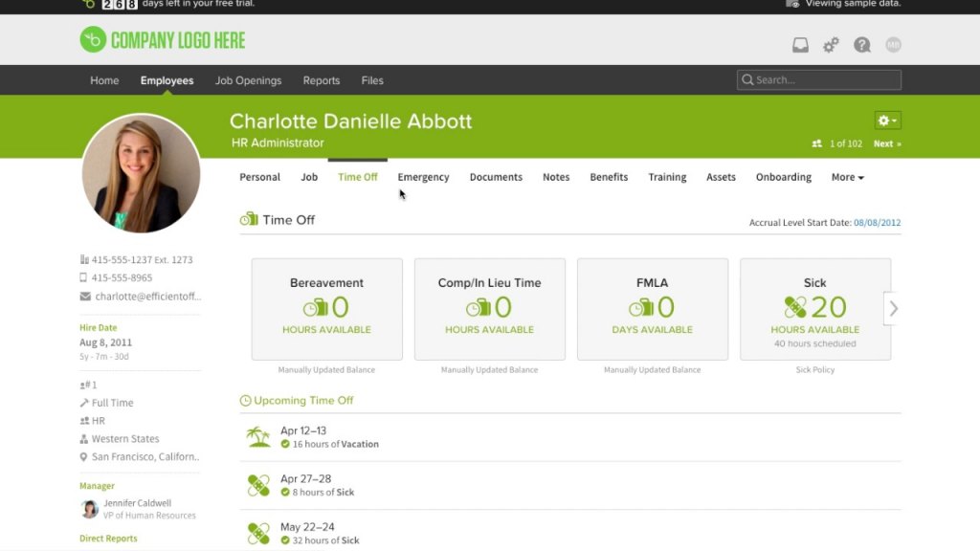
Task: Click the Next employee link
Action: point(885,143)
